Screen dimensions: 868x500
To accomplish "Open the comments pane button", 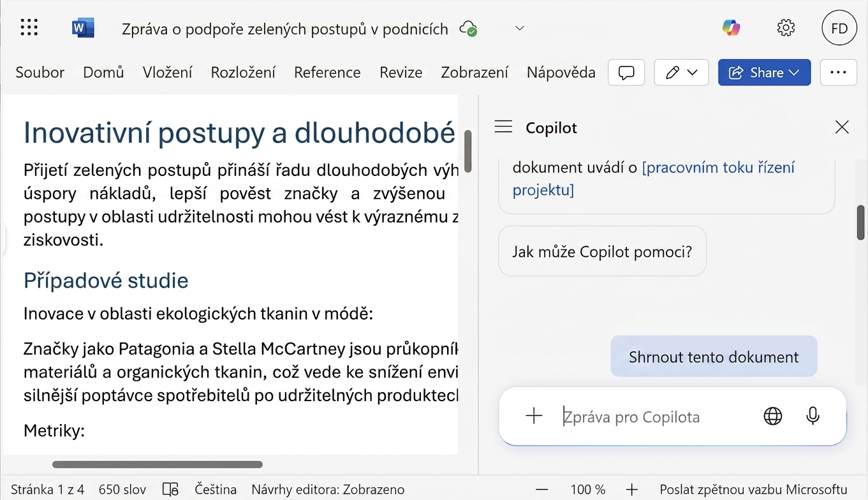I will pos(626,73).
